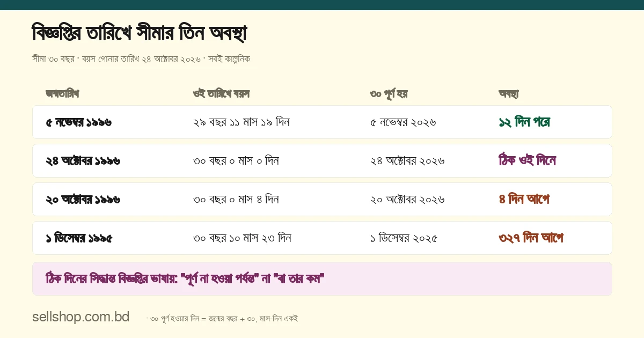The height and width of the screenshot is (338, 644).
Task: Open the sellshop.com.bd link
Action: point(81,317)
